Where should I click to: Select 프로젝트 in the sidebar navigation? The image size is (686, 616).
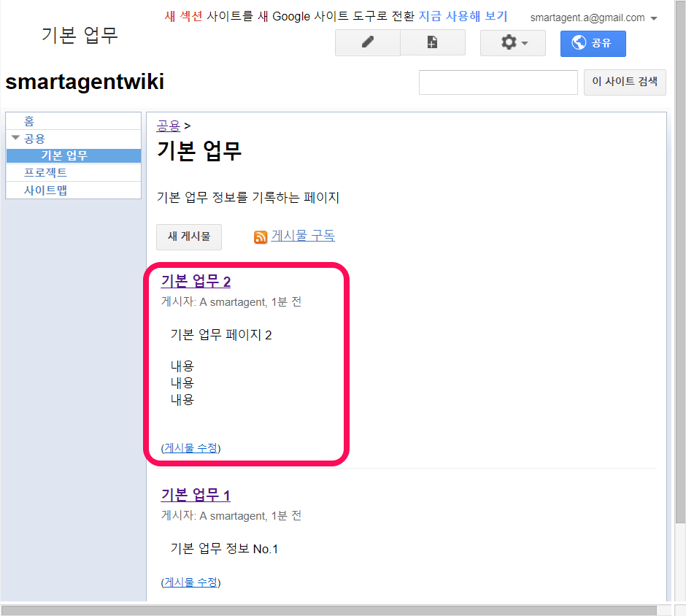pyautogui.click(x=45, y=173)
